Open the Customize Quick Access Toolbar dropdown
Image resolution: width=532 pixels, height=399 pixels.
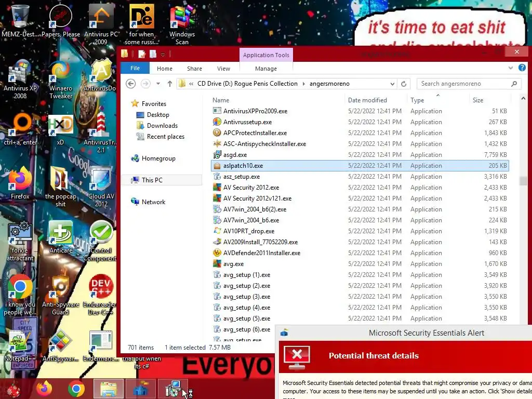click(x=163, y=54)
